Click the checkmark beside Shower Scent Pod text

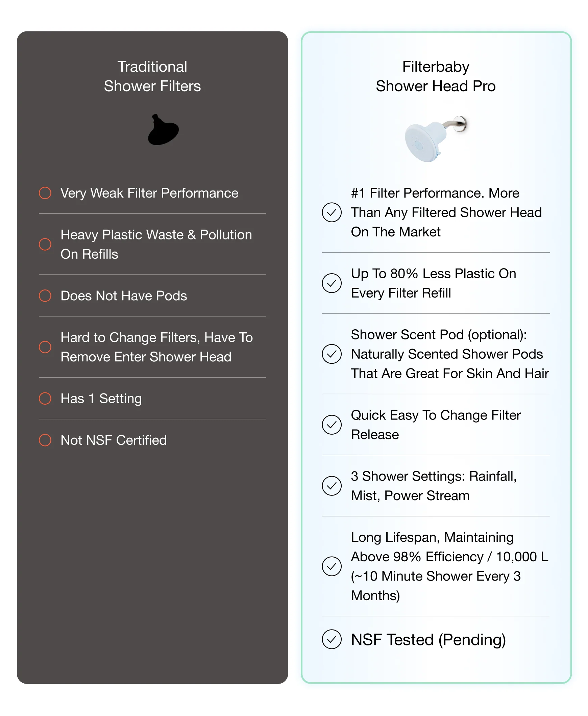[332, 354]
